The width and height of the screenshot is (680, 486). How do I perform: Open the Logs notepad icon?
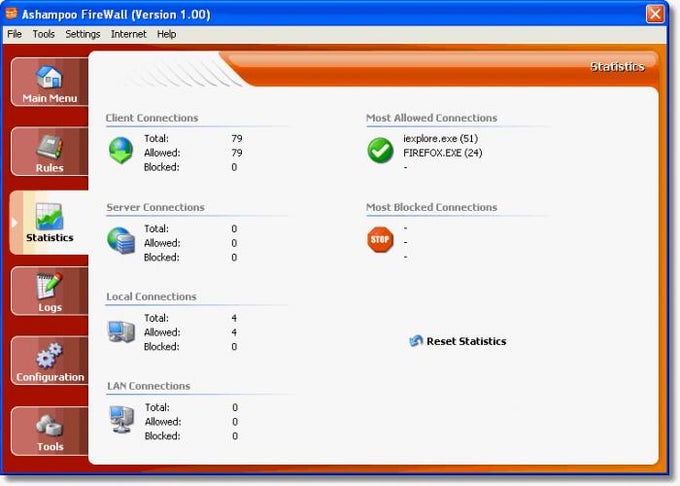(49, 286)
